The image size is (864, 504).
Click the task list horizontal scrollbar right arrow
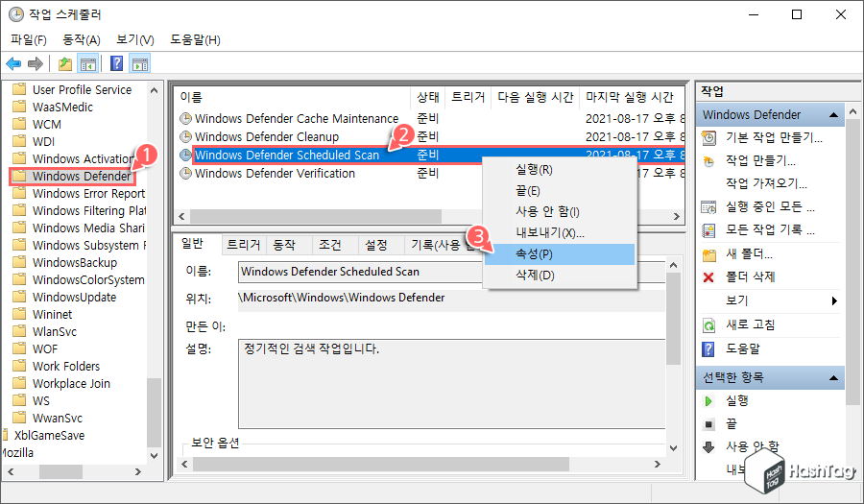[677, 216]
